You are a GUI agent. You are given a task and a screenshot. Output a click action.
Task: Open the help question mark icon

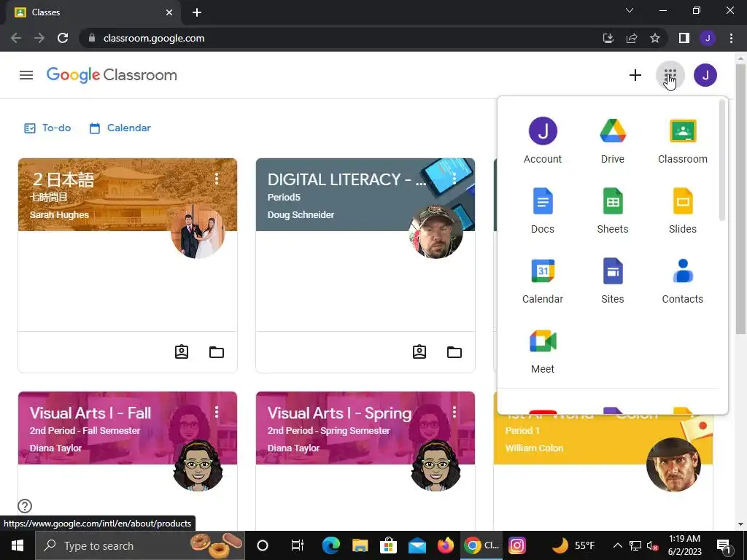[x=25, y=506]
